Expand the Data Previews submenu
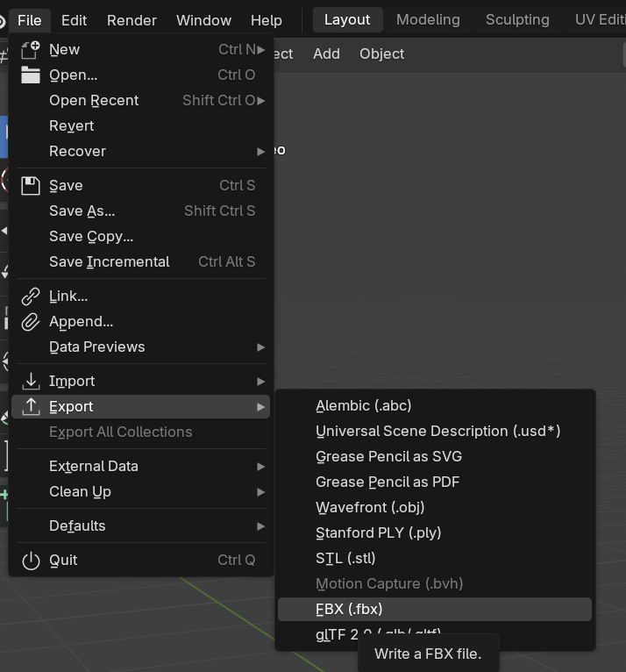The height and width of the screenshot is (672, 626). tap(141, 347)
